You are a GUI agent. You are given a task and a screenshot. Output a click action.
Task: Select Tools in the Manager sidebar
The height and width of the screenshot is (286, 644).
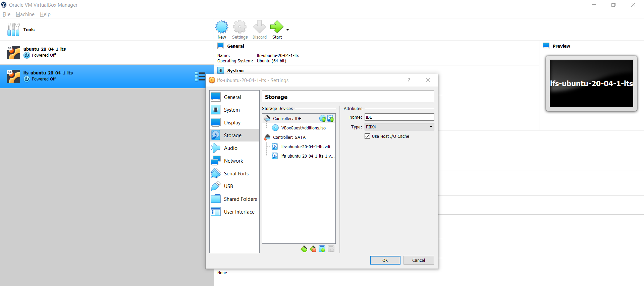[x=107, y=30]
